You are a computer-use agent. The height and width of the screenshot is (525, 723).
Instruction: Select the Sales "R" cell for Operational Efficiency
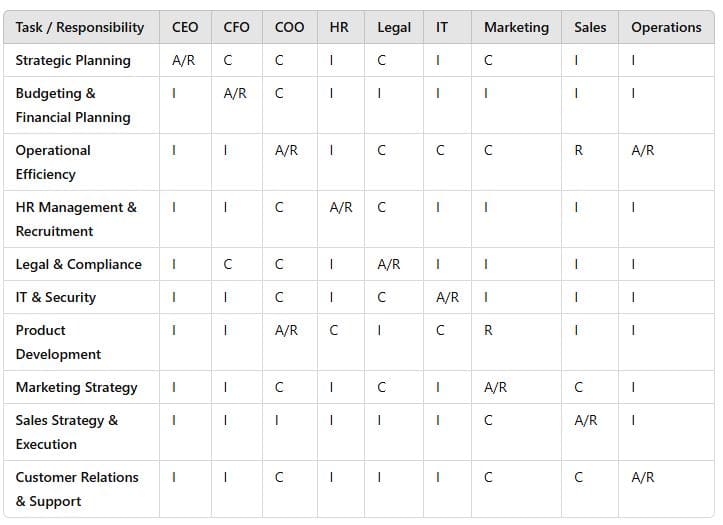point(578,150)
